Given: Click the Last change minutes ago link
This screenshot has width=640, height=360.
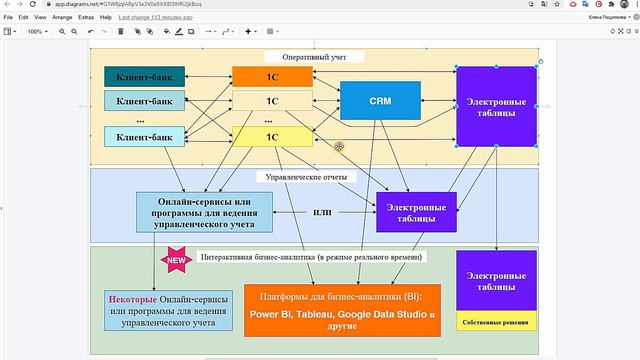Looking at the screenshot, I should [156, 18].
